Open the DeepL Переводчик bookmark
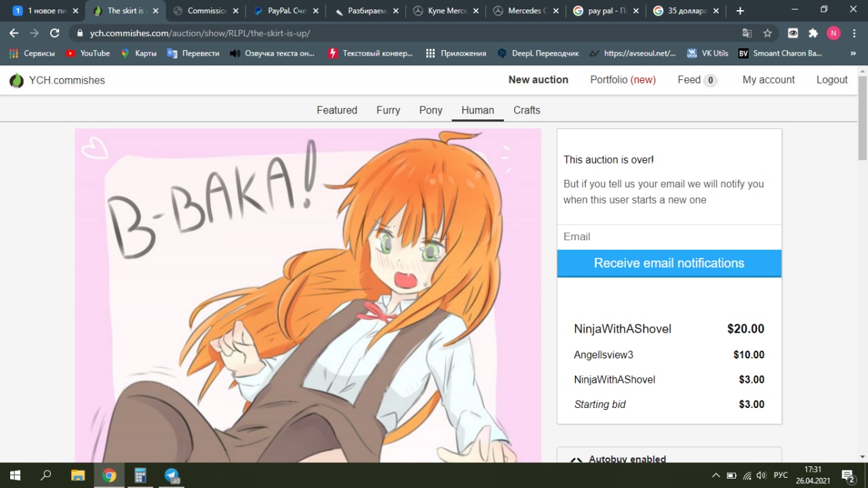868x488 pixels. pos(538,53)
